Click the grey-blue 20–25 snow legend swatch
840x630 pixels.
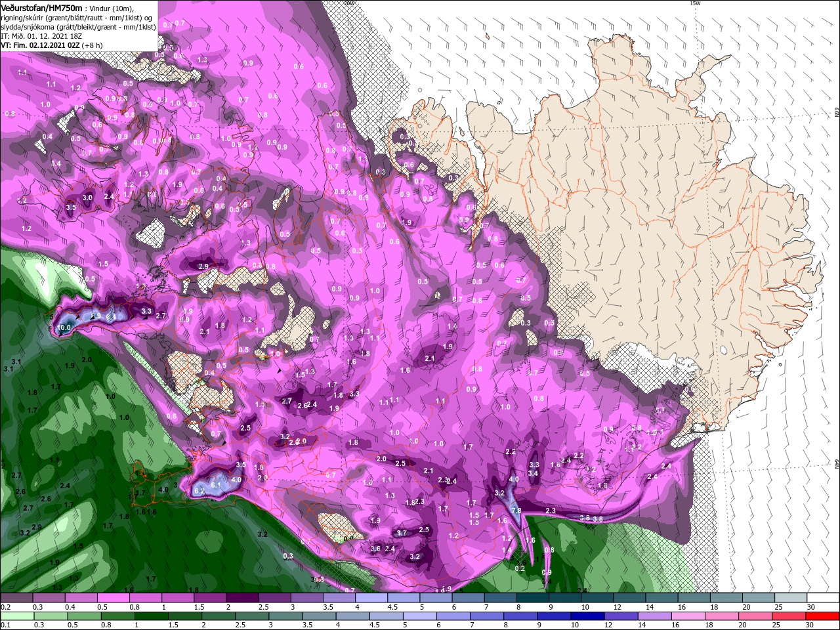pyautogui.click(x=760, y=598)
